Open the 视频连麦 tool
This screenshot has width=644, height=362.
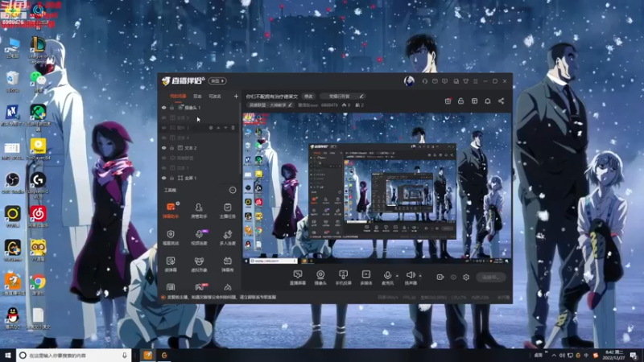click(199, 237)
